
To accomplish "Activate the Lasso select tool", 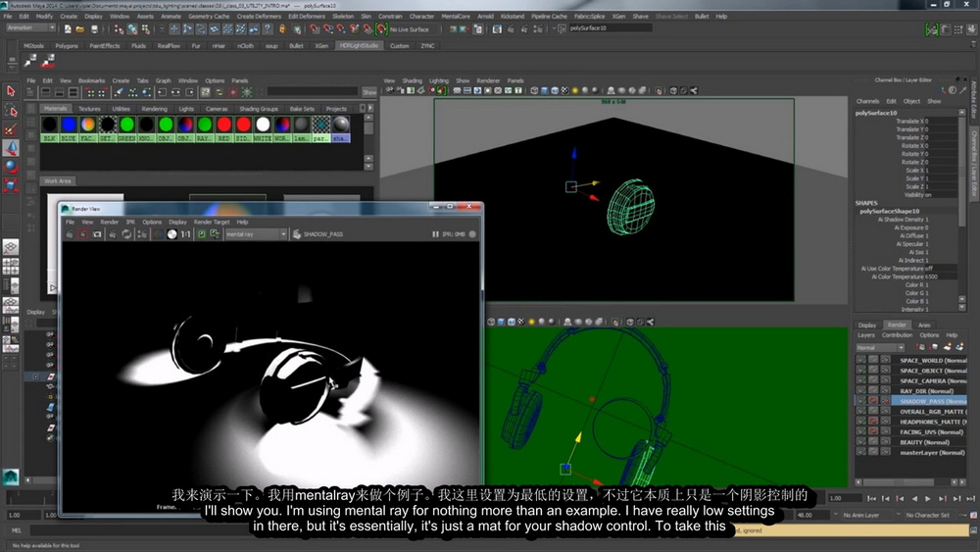I will point(11,110).
